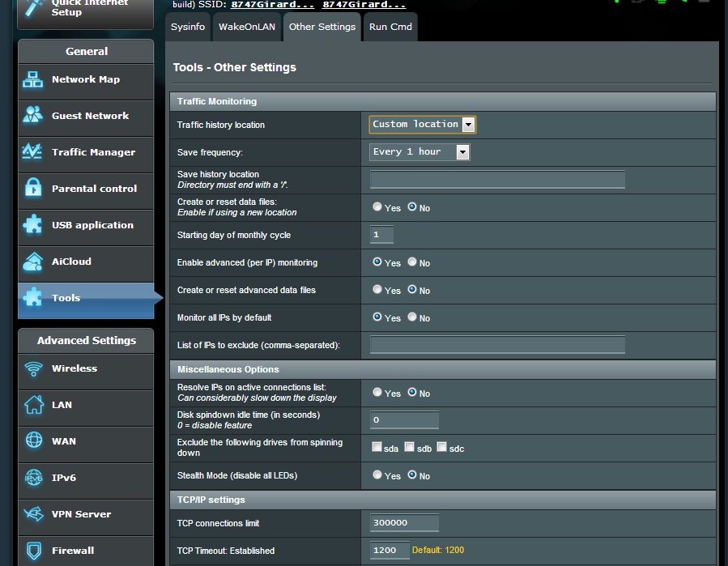Click the Traffic Monitoring section header
The image size is (728, 566).
(x=443, y=101)
